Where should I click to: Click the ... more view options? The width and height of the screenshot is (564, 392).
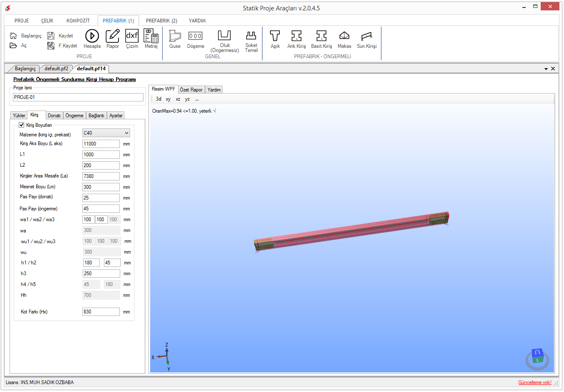point(197,99)
